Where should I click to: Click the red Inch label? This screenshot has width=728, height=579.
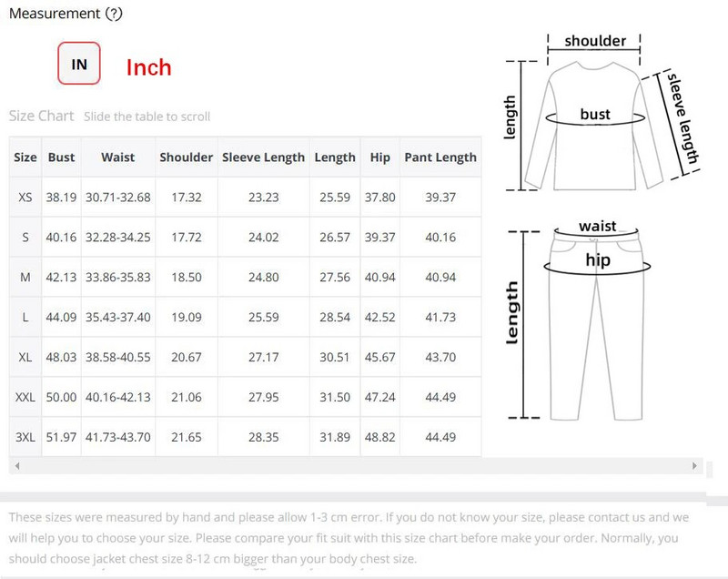pos(148,67)
